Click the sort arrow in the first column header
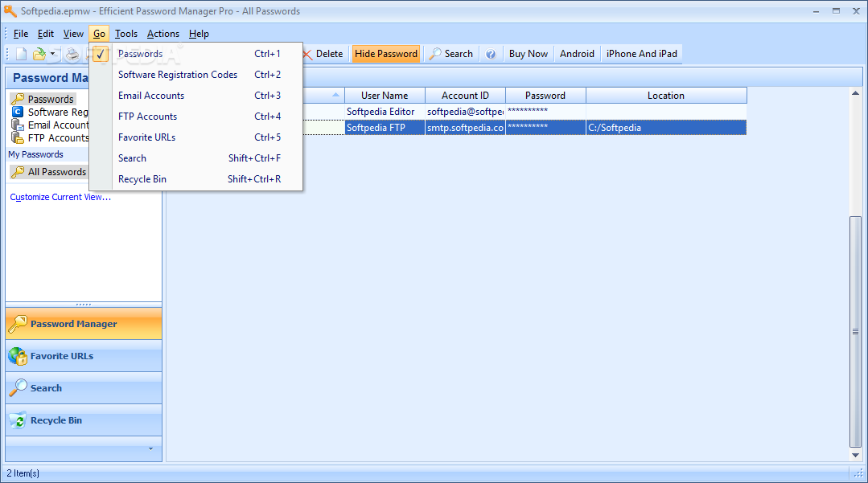868x483 pixels. 335,95
